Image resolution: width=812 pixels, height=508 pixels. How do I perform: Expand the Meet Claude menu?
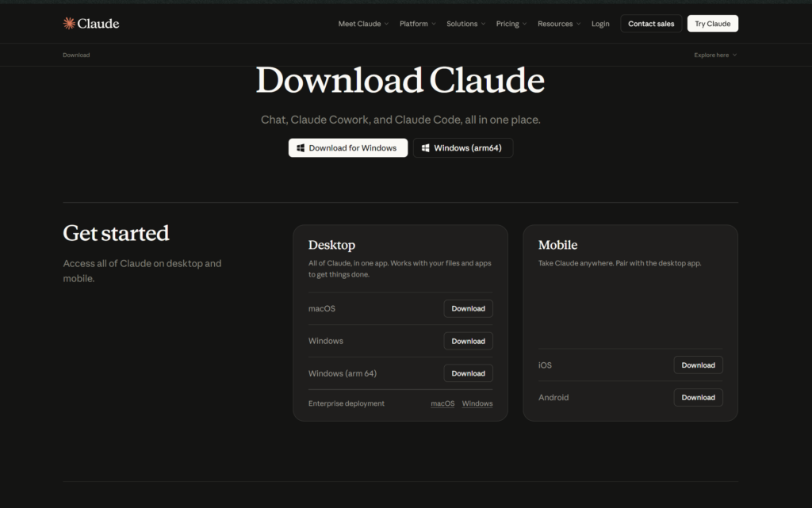click(363, 24)
